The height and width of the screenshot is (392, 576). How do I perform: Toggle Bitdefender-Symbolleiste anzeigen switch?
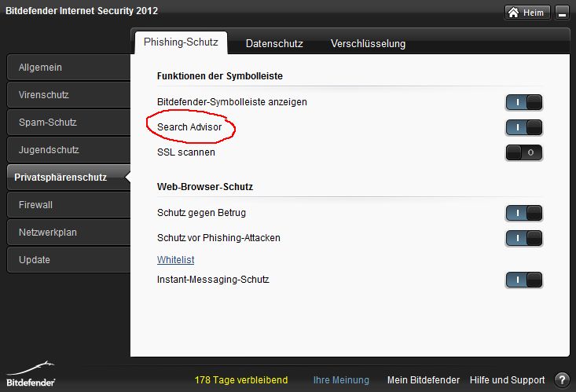(x=524, y=102)
